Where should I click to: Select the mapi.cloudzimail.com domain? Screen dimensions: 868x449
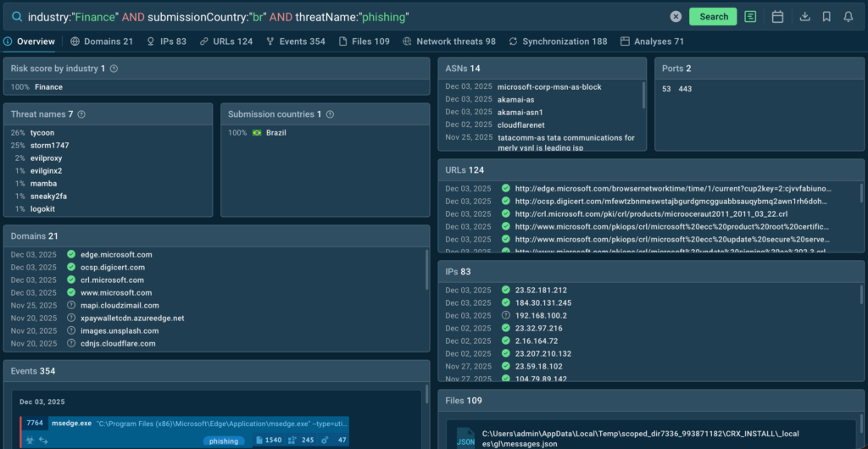click(x=120, y=305)
